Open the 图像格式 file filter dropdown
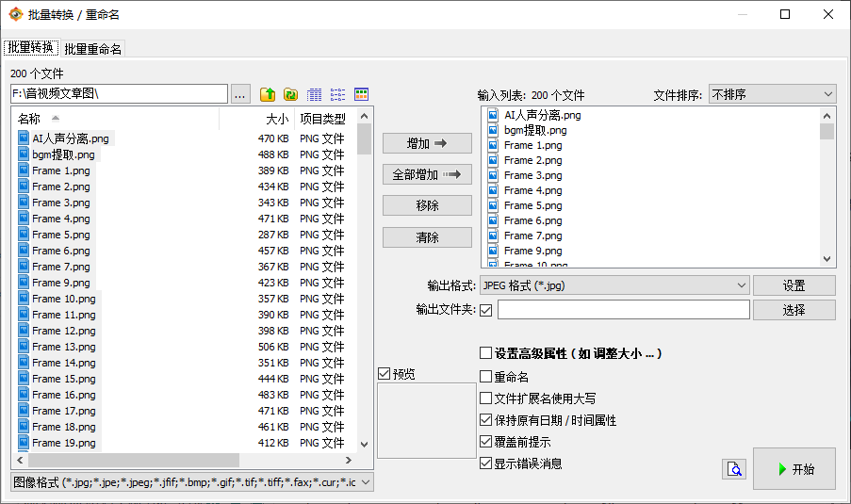 [x=192, y=482]
